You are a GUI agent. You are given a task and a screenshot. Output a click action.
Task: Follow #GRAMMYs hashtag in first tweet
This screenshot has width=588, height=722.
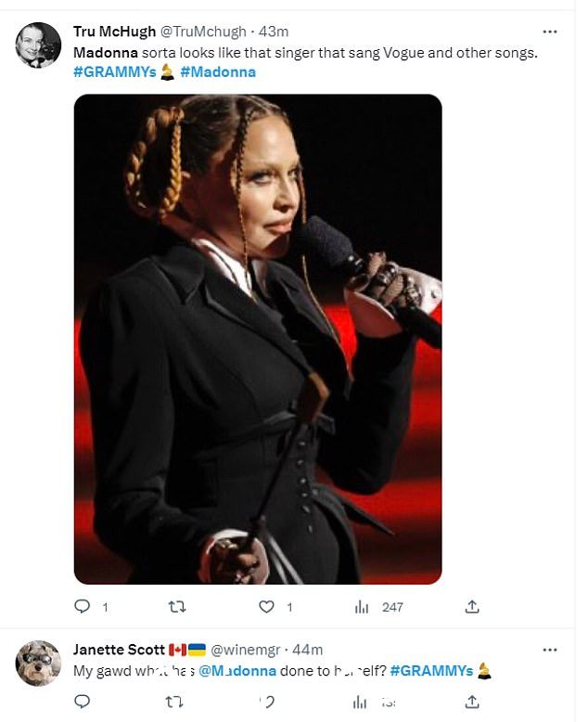115,72
